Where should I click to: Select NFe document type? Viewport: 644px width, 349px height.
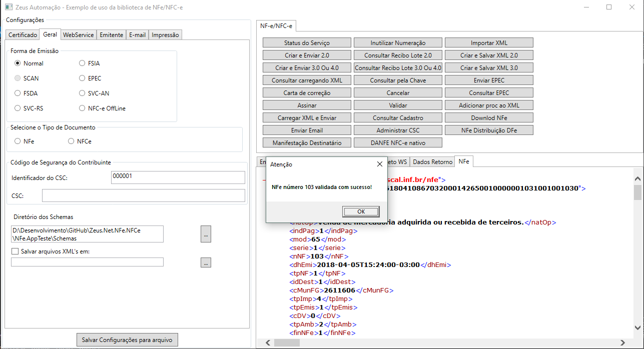point(18,141)
